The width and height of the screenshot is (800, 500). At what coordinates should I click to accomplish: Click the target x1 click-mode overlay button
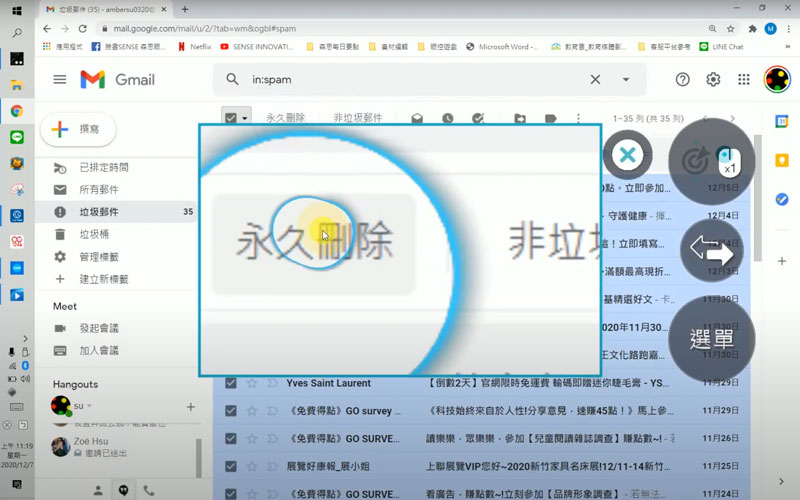pos(712,161)
